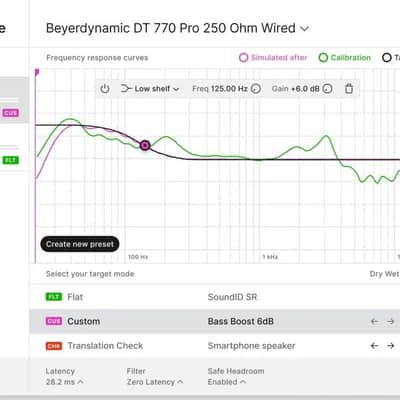Select the Flat target mode
This screenshot has height=400, width=400.
[215, 297]
